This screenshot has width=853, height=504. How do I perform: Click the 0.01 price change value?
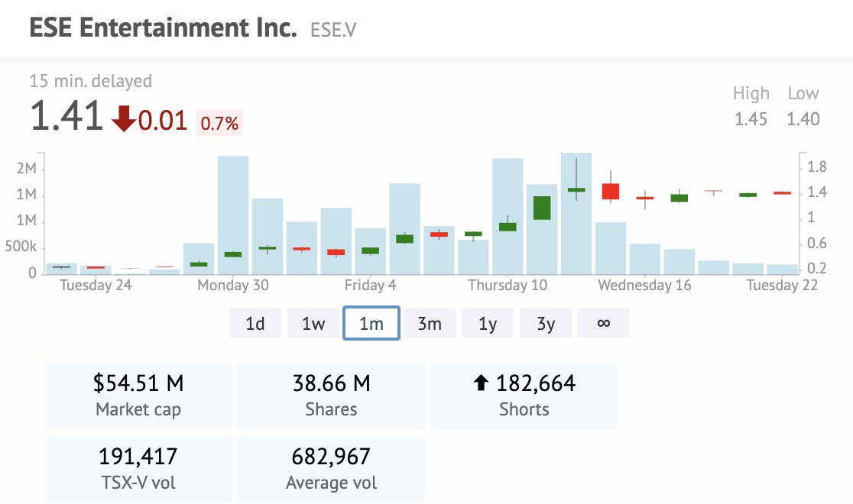pyautogui.click(x=163, y=121)
